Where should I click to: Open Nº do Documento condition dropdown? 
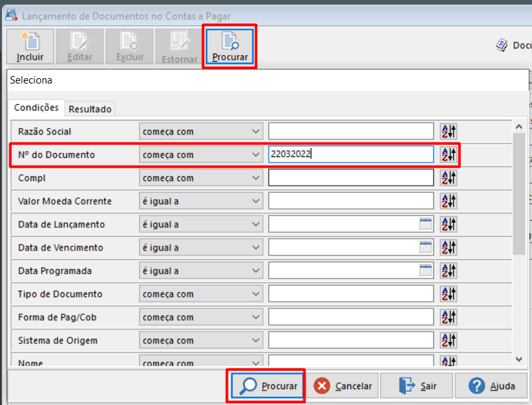(x=201, y=154)
